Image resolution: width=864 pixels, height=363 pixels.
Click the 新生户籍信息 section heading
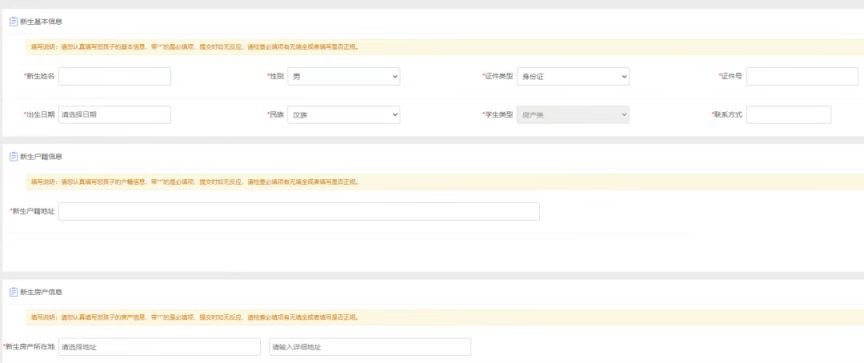tap(41, 156)
